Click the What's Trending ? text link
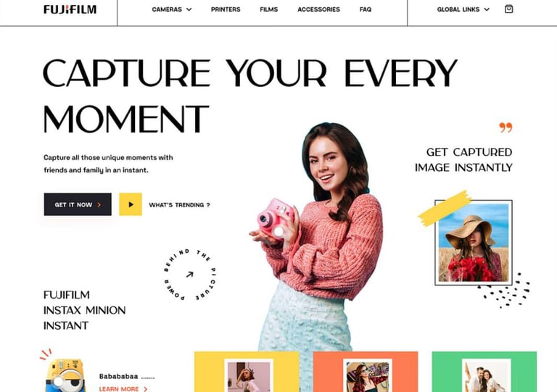557x392 pixels. 179,205
